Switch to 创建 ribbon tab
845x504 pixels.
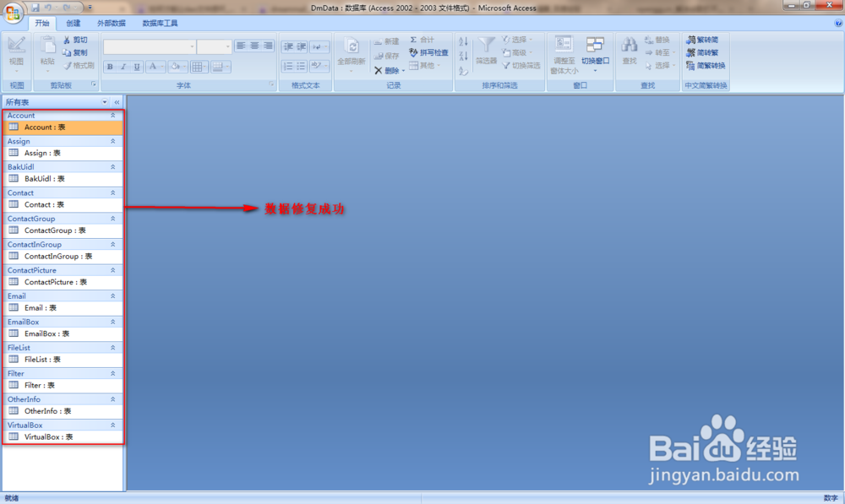coord(74,23)
